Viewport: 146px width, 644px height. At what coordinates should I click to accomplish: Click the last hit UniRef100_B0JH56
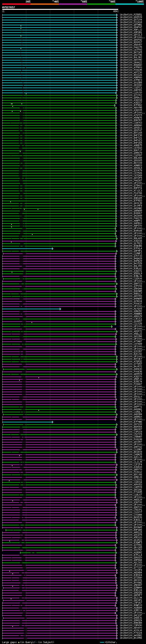pyautogui.click(x=131, y=638)
